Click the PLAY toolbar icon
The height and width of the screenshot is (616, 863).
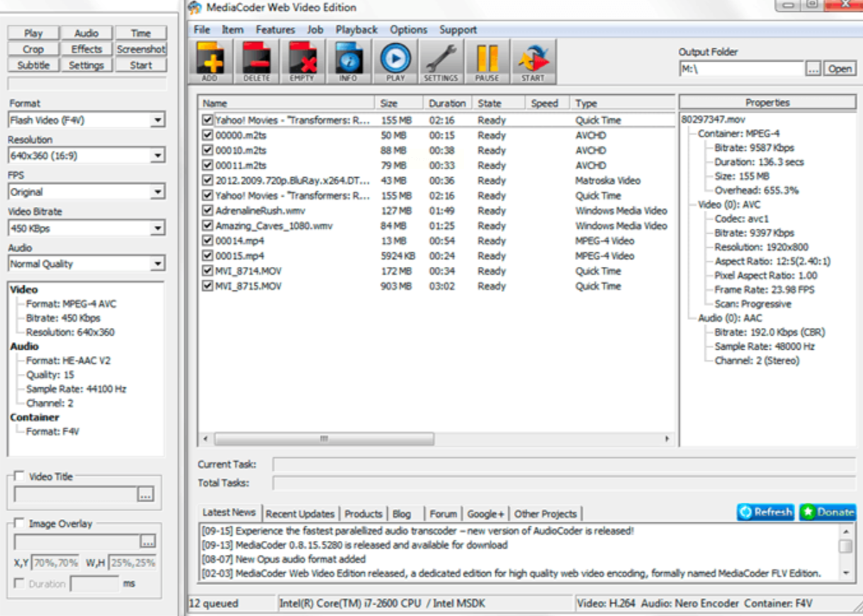tap(395, 61)
